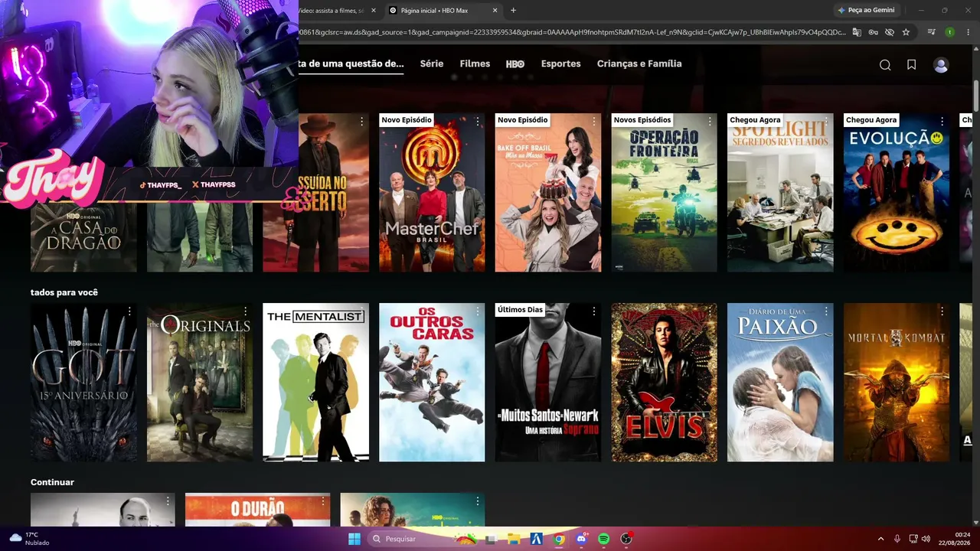The image size is (980, 551).
Task: Open Discord from the taskbar
Action: (x=581, y=539)
